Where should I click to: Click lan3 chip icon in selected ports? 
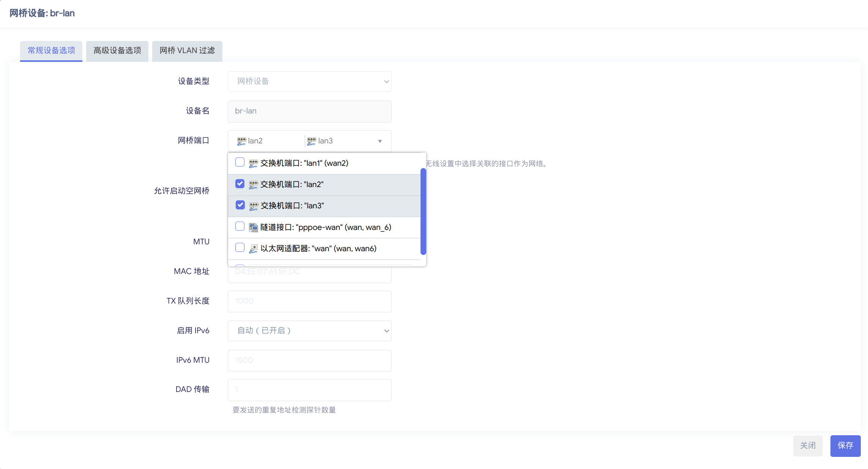(x=311, y=141)
